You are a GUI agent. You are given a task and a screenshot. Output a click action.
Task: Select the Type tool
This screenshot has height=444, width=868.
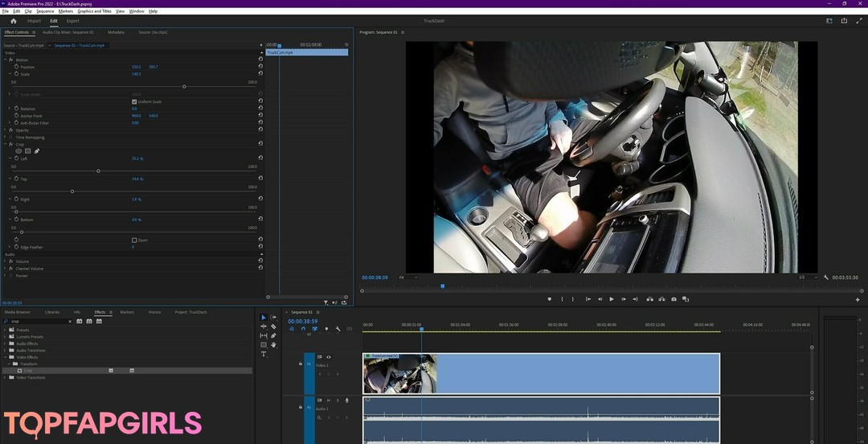click(264, 354)
